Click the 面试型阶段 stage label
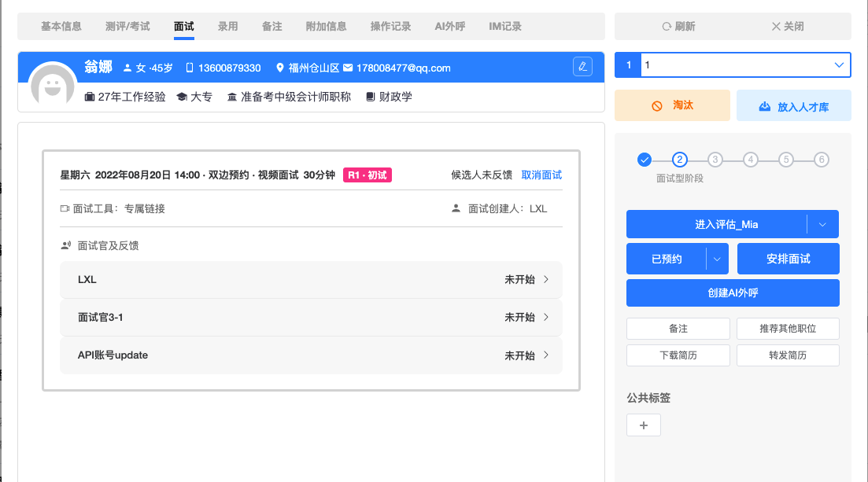Screen dimensions: 868x482 (x=680, y=178)
